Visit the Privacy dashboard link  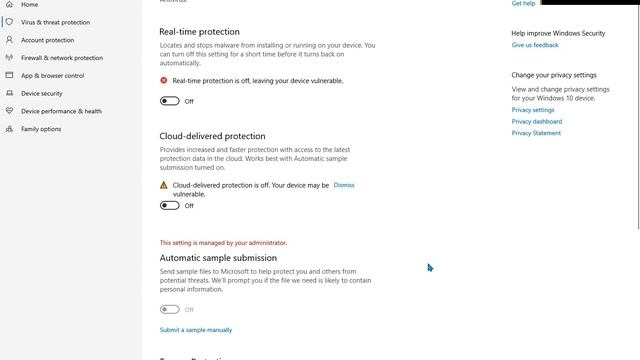tap(537, 121)
